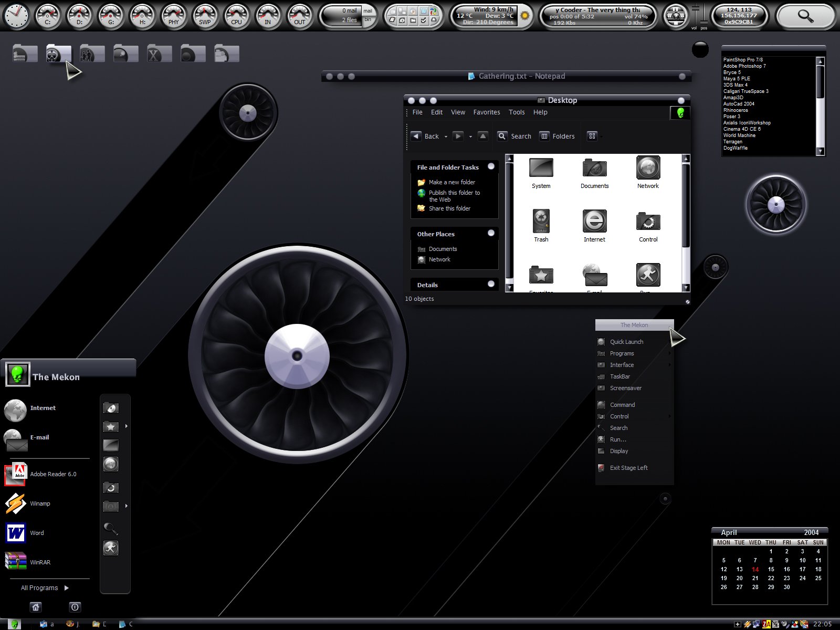Expand the Details panel
The image size is (840, 630).
(491, 284)
